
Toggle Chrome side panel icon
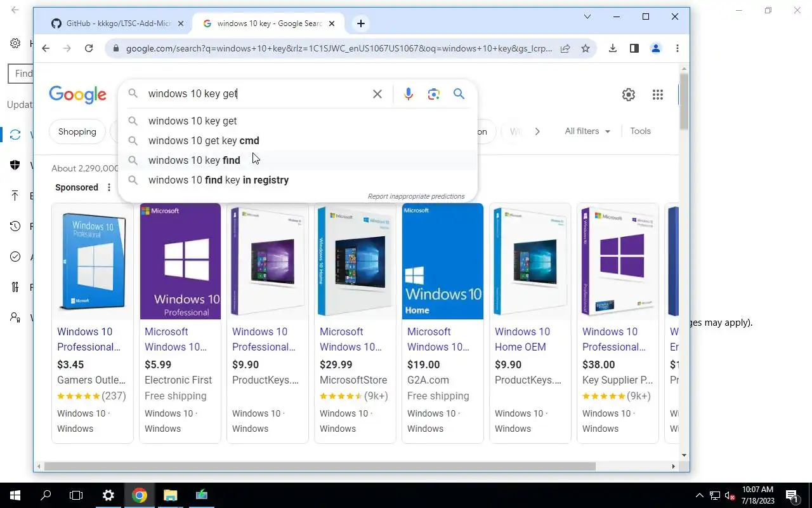[634, 48]
